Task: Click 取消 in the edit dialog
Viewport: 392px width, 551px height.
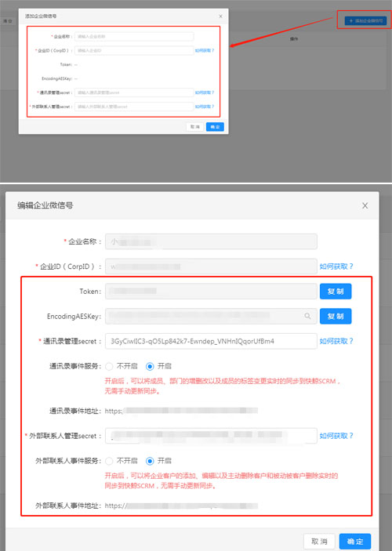Action: click(x=319, y=541)
